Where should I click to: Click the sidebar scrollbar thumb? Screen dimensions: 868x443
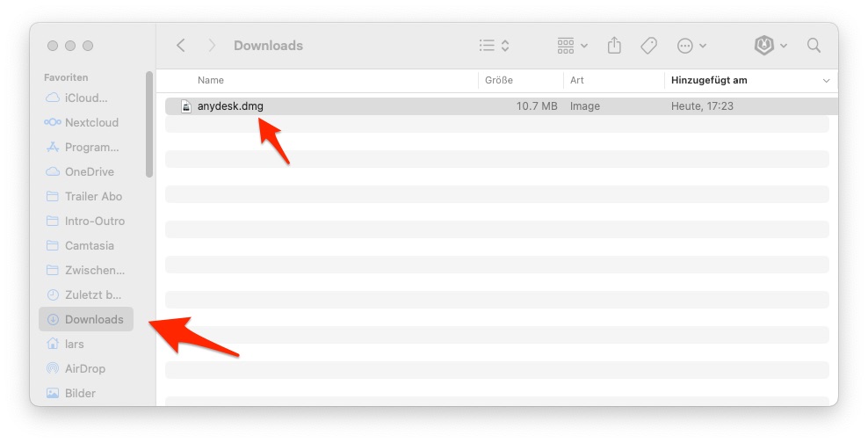148,125
